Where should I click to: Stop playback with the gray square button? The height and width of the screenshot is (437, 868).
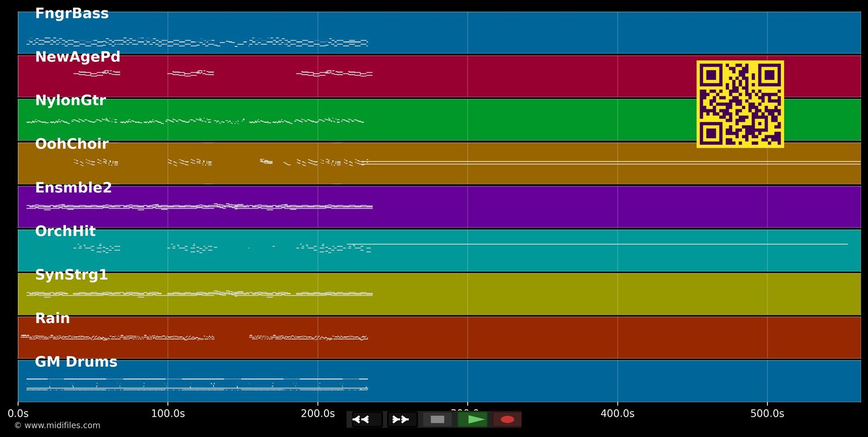coord(437,420)
